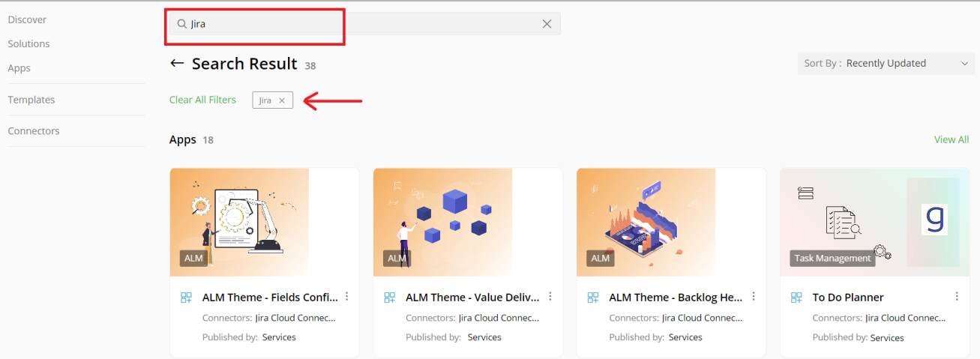Click Services publisher on Backlog He card

tap(685, 337)
